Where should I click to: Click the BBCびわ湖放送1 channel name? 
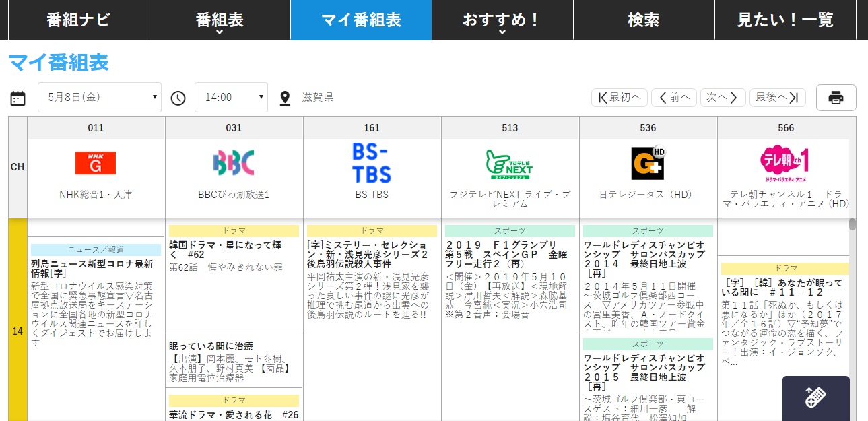[x=234, y=195]
